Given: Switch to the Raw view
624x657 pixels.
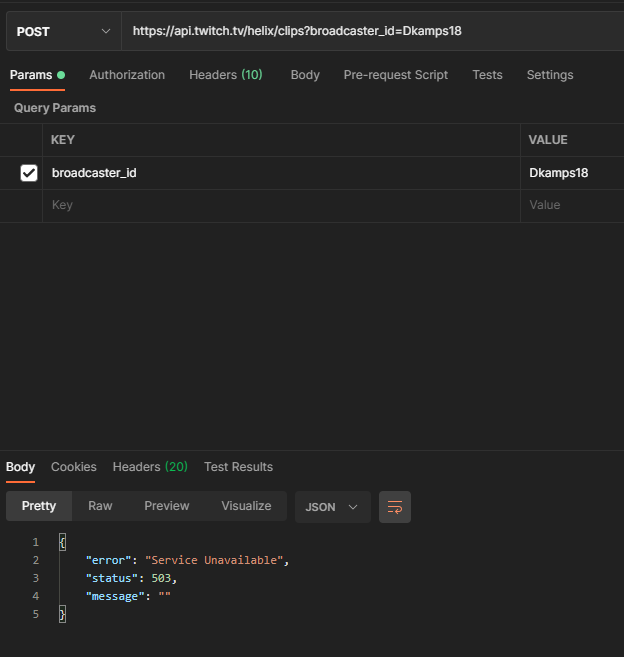Looking at the screenshot, I should coord(100,506).
